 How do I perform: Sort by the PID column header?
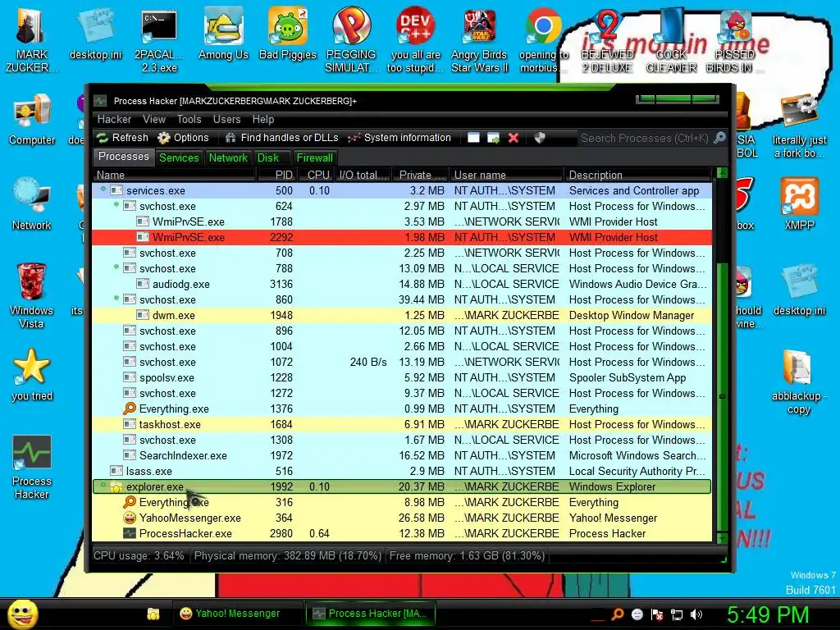tap(276, 175)
